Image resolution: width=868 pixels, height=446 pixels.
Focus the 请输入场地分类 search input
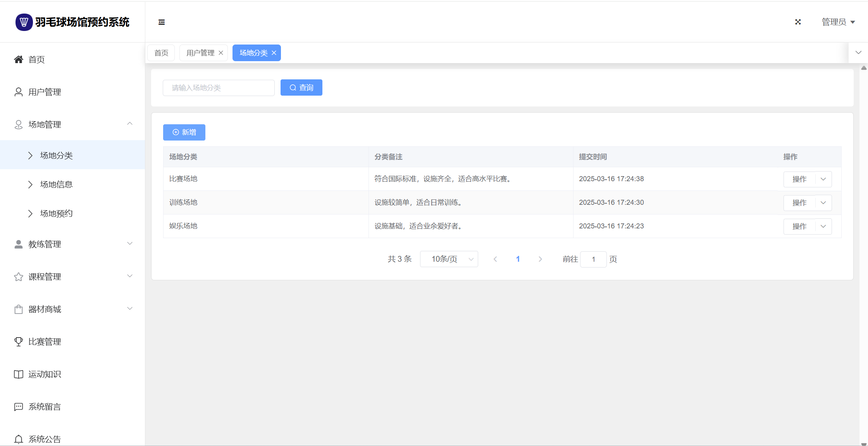click(219, 88)
